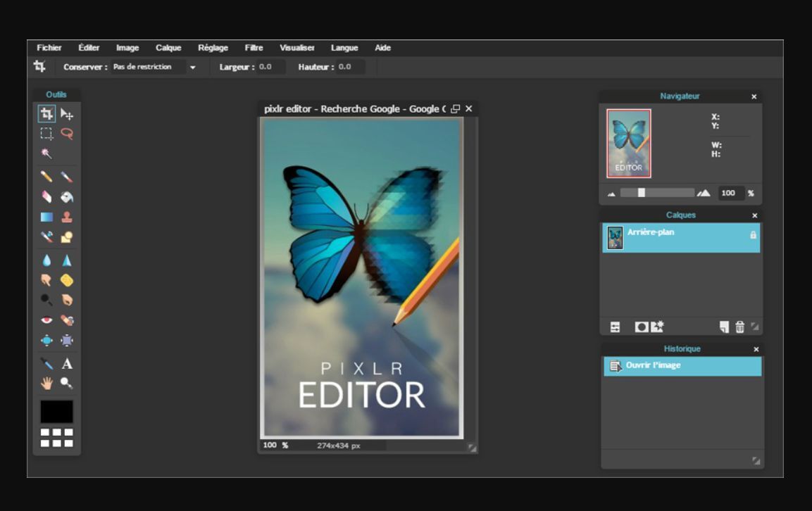The image size is (812, 511).
Task: Select the Blur water-drop tool
Action: coord(46,260)
